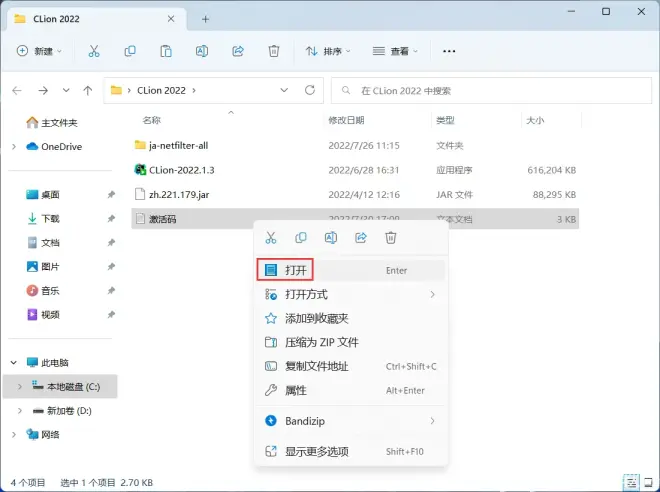Open the 排序 sort dropdown
Screen dimensions: 660x492
pyautogui.click(x=328, y=51)
